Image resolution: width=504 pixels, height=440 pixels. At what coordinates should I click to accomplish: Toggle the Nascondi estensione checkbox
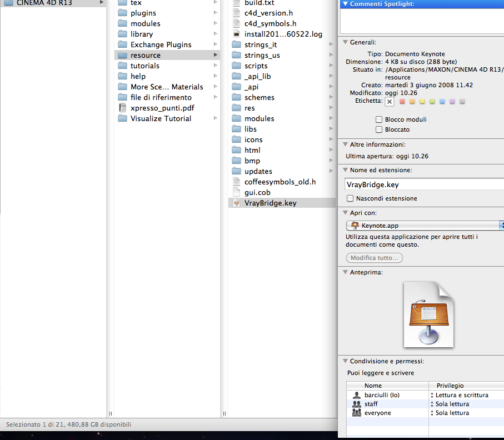pos(350,199)
